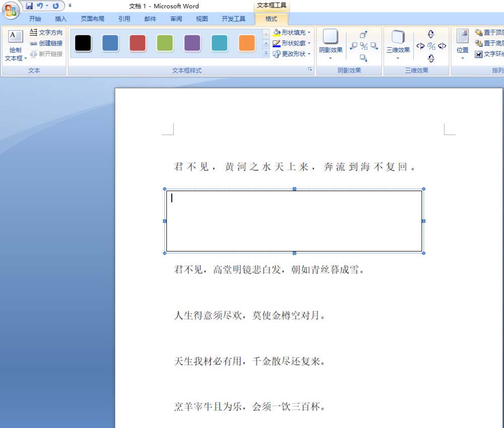
Task: Switch to the 视图 tab
Action: click(202, 19)
